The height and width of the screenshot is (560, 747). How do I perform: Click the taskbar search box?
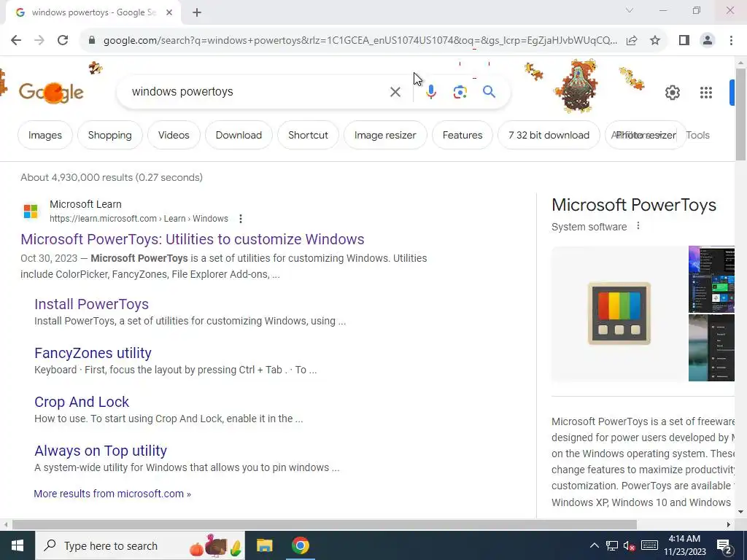tap(140, 545)
